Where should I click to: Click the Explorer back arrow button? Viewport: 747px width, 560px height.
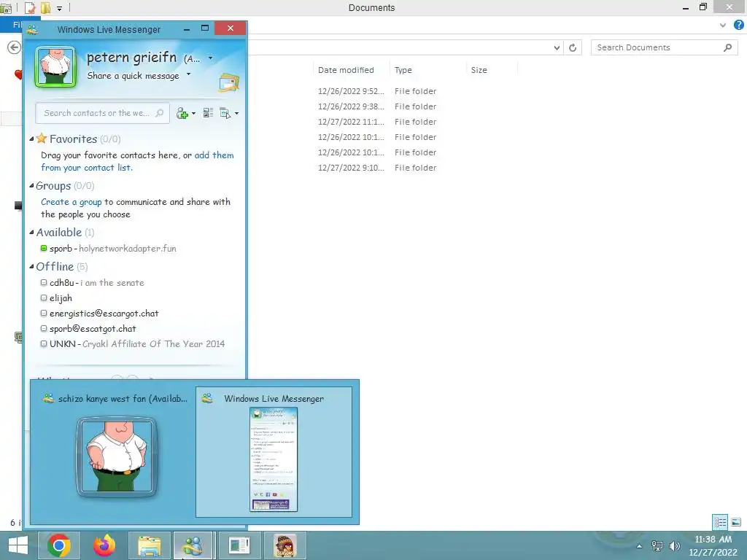(15, 47)
